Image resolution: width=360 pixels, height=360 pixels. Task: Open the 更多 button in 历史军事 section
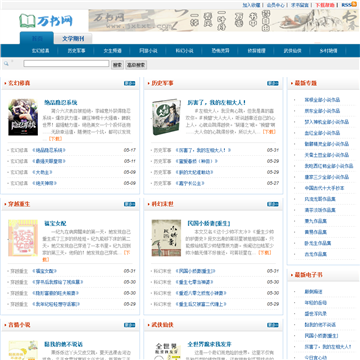click(273, 83)
